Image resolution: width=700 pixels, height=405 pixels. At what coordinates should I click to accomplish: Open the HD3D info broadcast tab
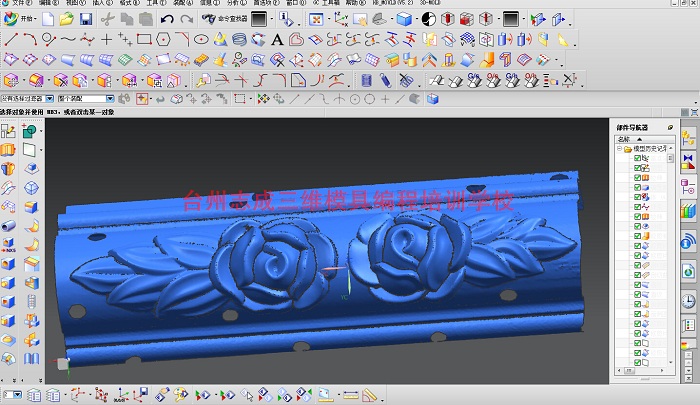tap(688, 242)
